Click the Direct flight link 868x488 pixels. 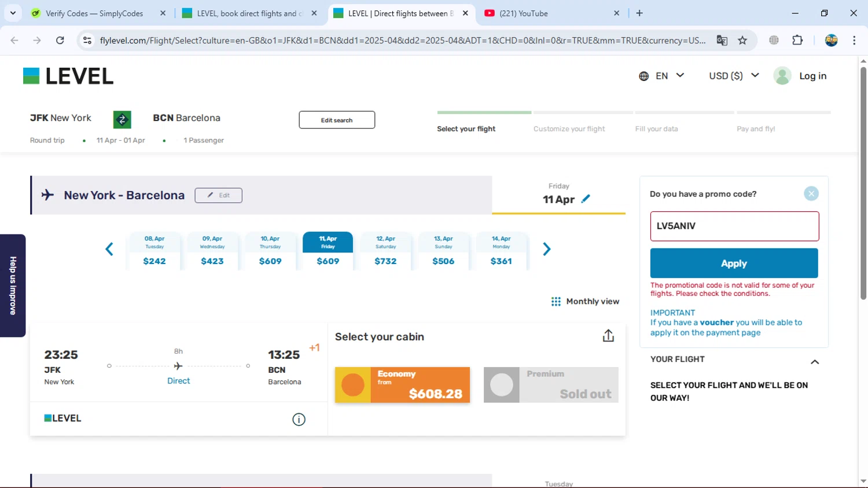pyautogui.click(x=178, y=381)
